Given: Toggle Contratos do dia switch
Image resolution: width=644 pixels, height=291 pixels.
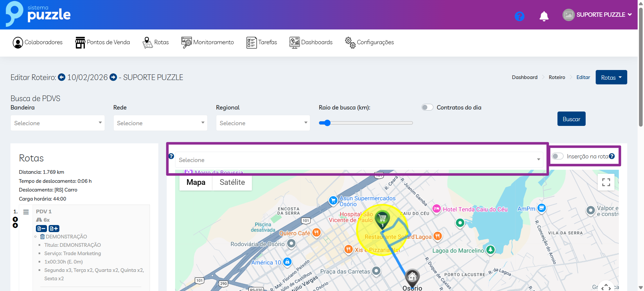Looking at the screenshot, I should click(x=427, y=107).
